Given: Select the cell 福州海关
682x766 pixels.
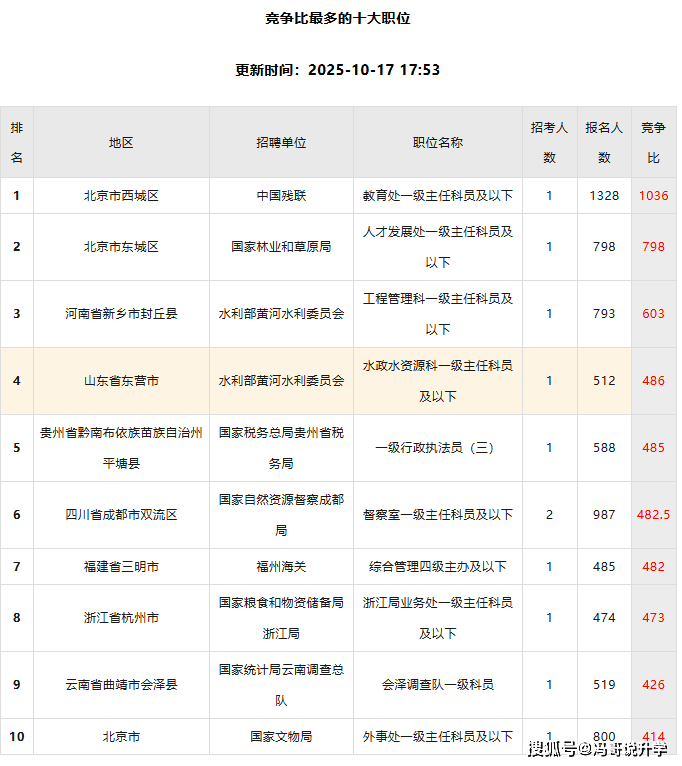Looking at the screenshot, I should tap(281, 567).
